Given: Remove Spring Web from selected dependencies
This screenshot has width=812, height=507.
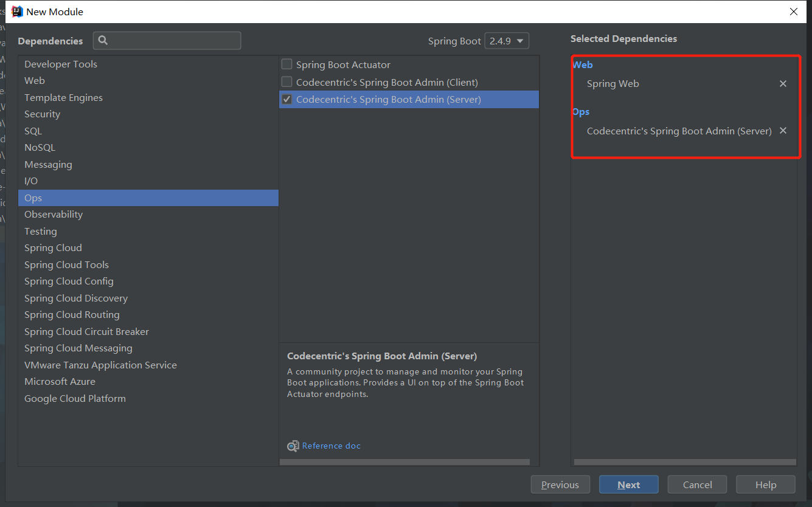Looking at the screenshot, I should tap(783, 84).
